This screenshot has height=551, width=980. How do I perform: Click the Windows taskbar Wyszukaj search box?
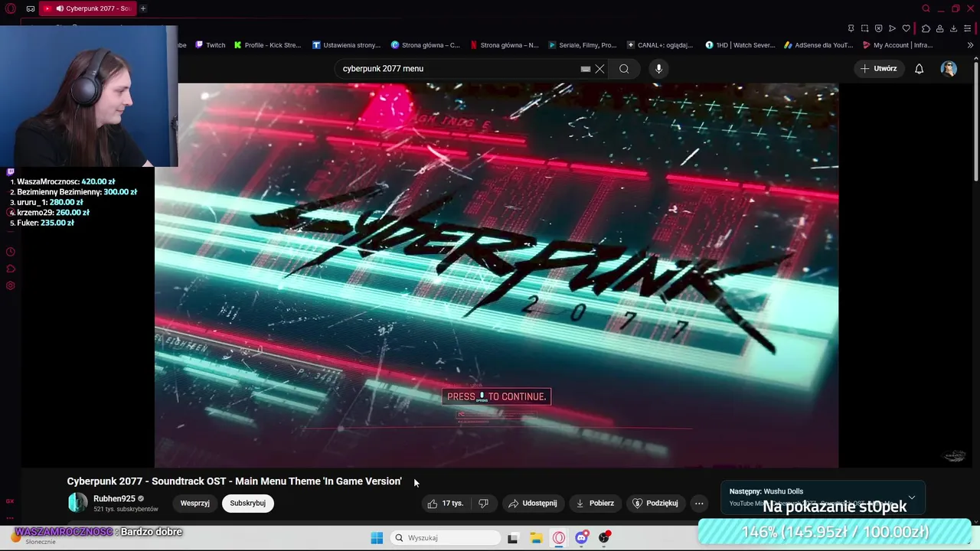point(446,538)
